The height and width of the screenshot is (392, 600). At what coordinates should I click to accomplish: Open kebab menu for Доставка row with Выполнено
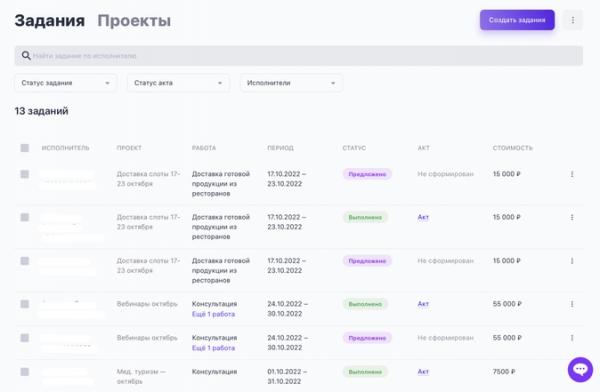572,217
